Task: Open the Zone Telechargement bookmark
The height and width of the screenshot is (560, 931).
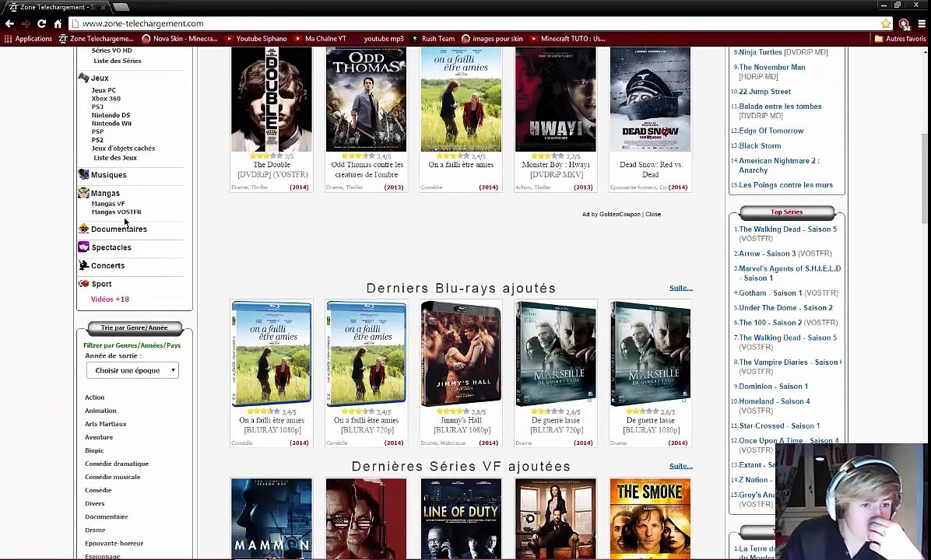Action: (97, 39)
